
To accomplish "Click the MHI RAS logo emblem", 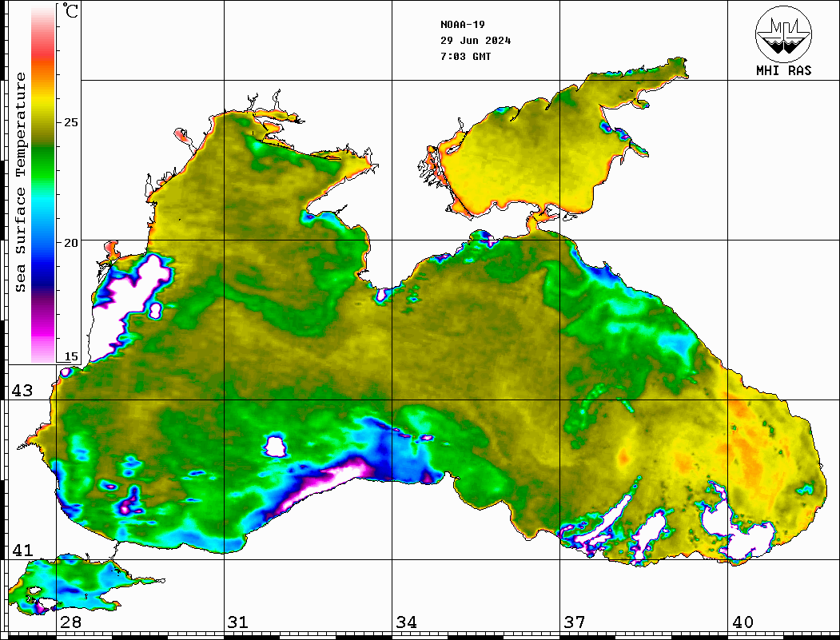I will click(x=783, y=34).
